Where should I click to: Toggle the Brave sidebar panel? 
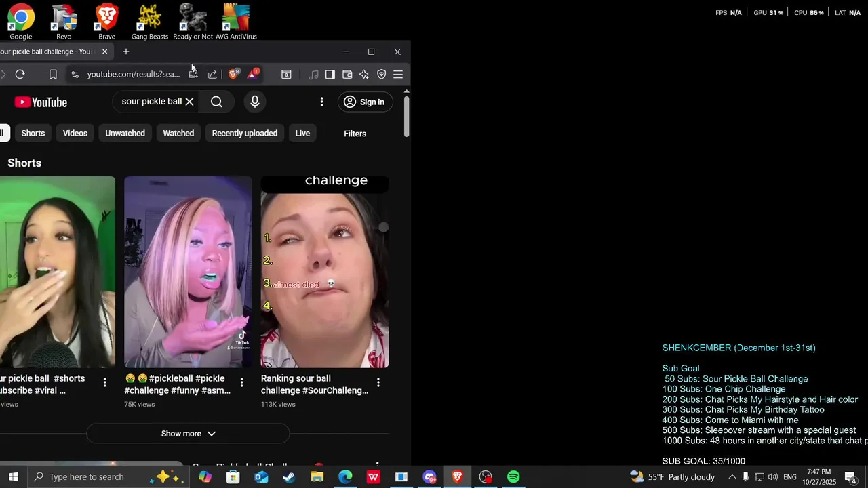[x=330, y=75]
